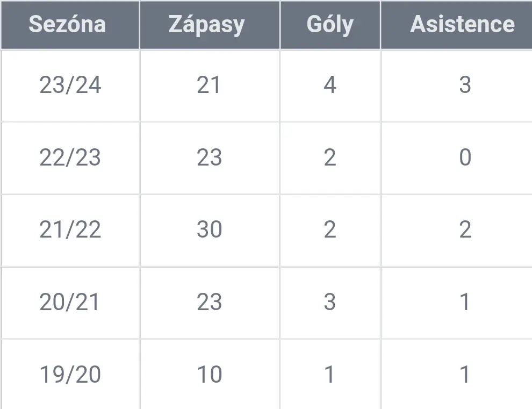
Task: Click the Zápasy column header
Action: click(210, 25)
